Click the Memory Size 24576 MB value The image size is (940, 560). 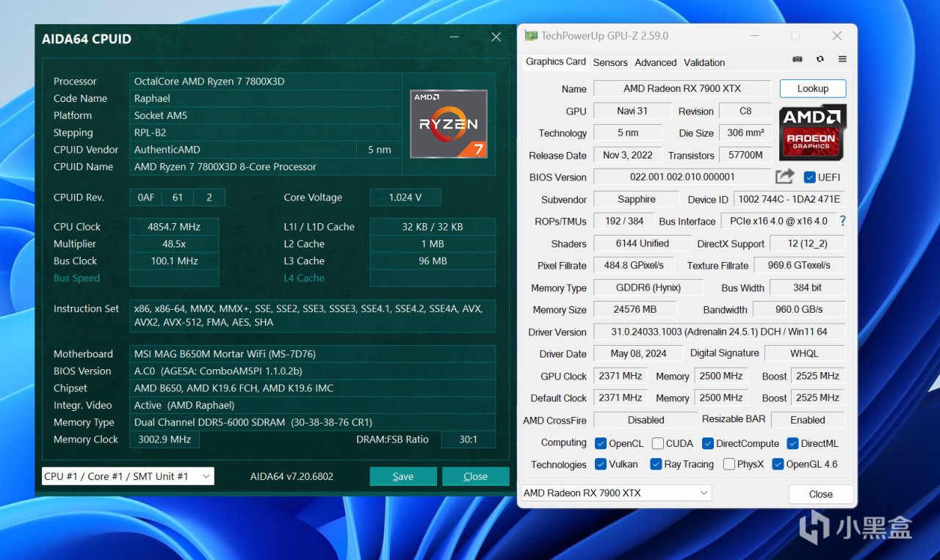[x=635, y=310]
